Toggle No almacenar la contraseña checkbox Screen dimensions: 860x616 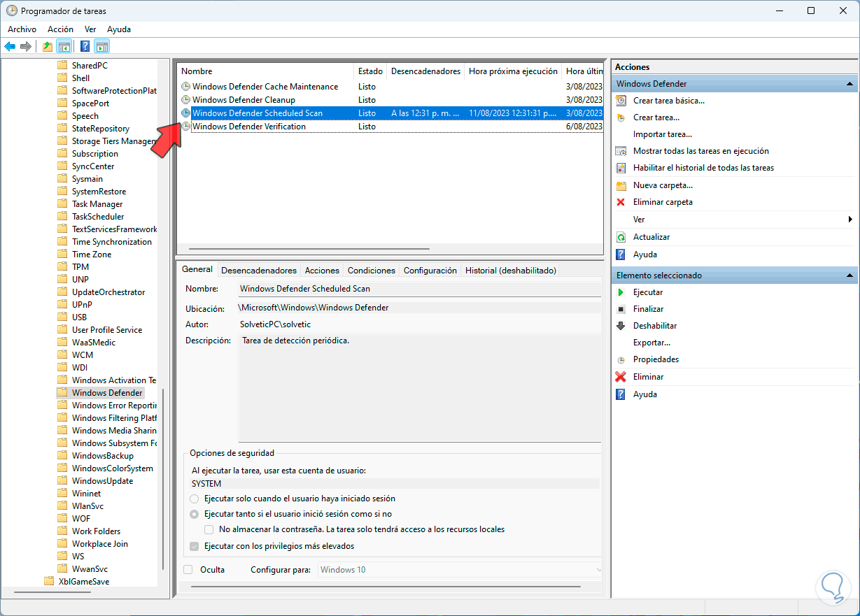209,529
